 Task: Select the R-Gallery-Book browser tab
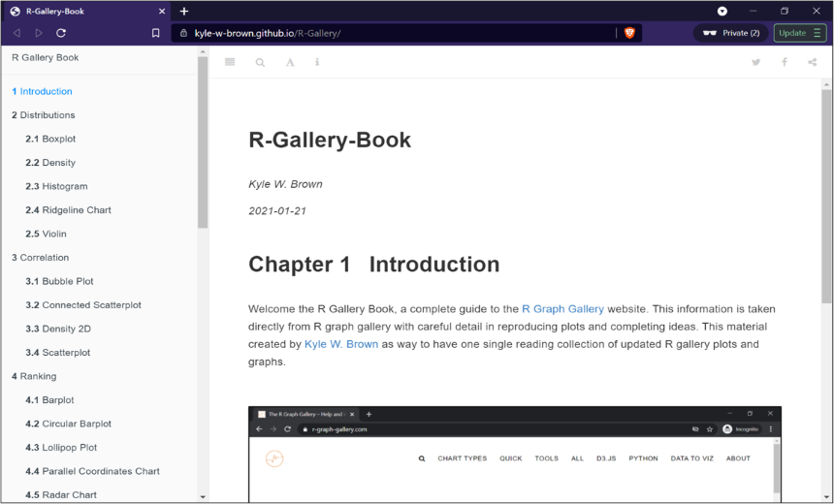click(x=85, y=12)
